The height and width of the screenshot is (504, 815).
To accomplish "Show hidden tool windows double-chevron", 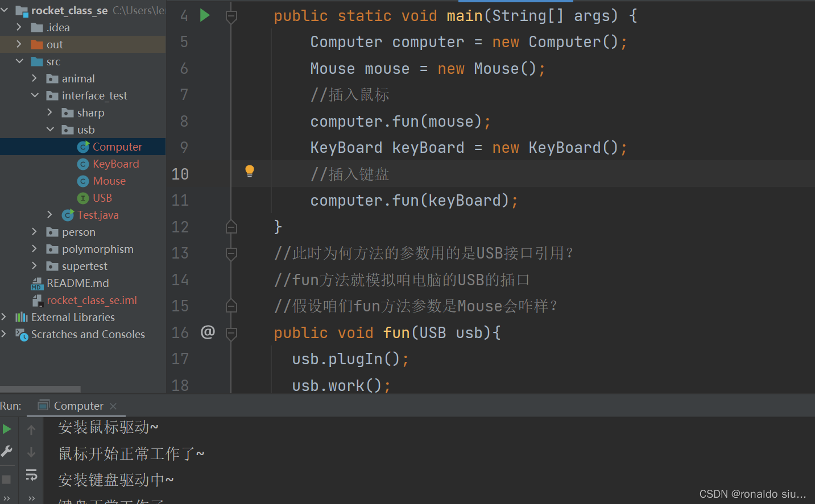I will point(6,498).
